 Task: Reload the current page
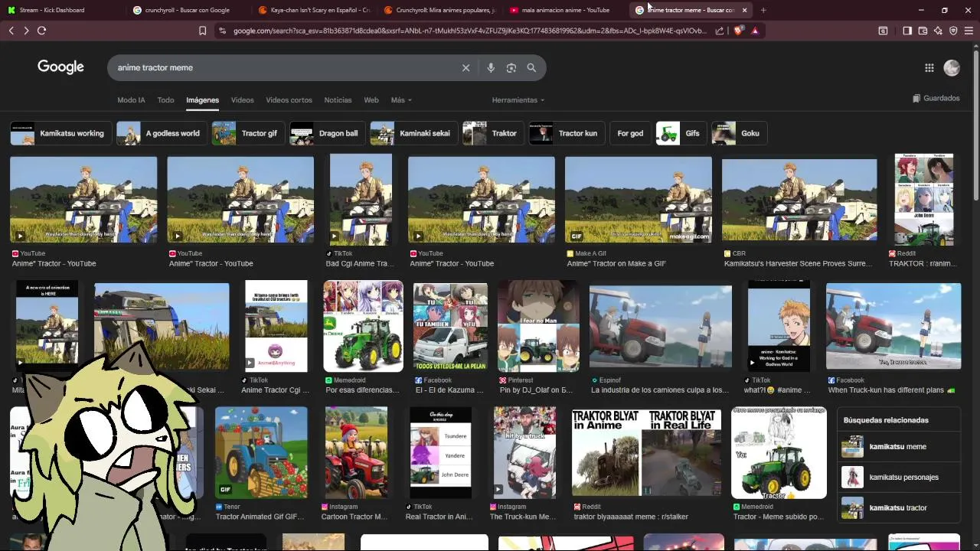(x=41, y=31)
